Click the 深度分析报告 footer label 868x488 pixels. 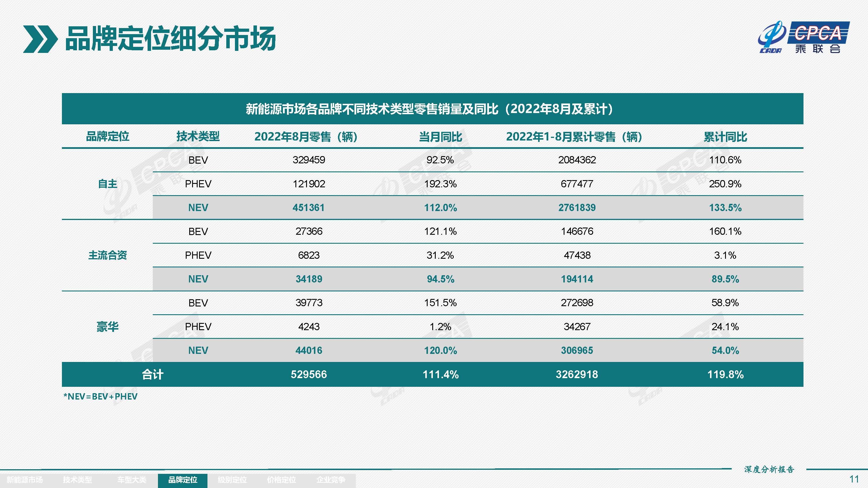(769, 469)
